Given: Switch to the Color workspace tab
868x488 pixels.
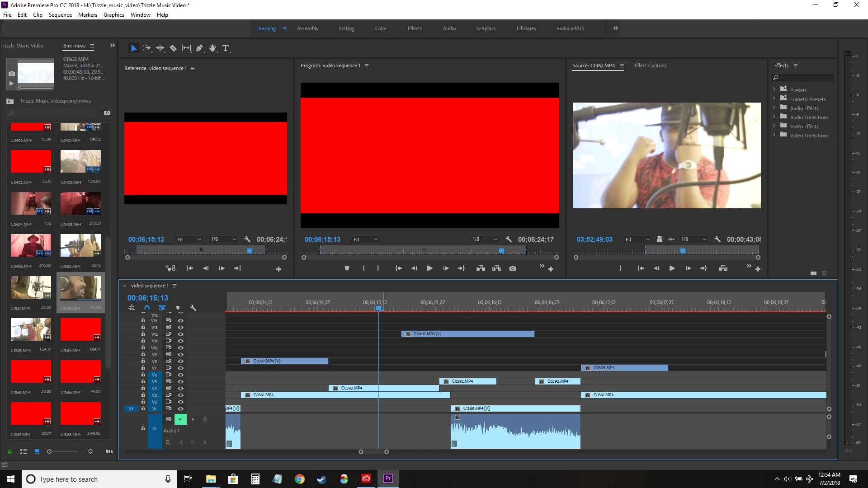Looking at the screenshot, I should coord(381,28).
